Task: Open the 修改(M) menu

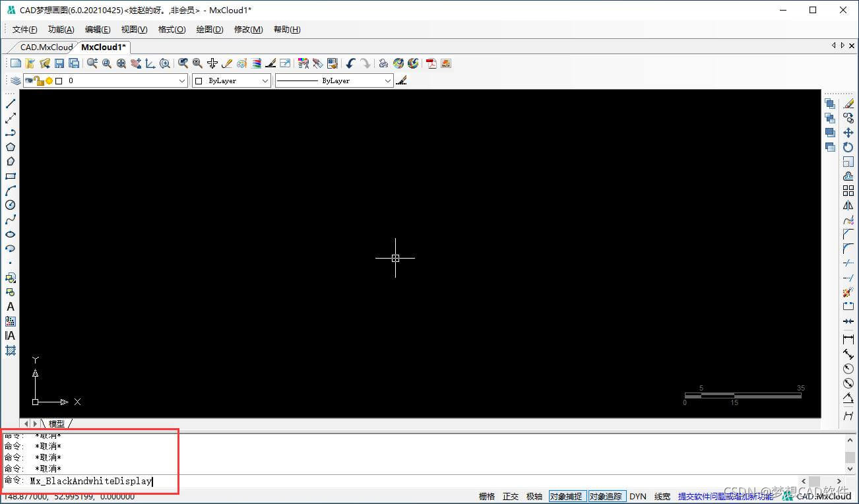Action: pyautogui.click(x=249, y=30)
